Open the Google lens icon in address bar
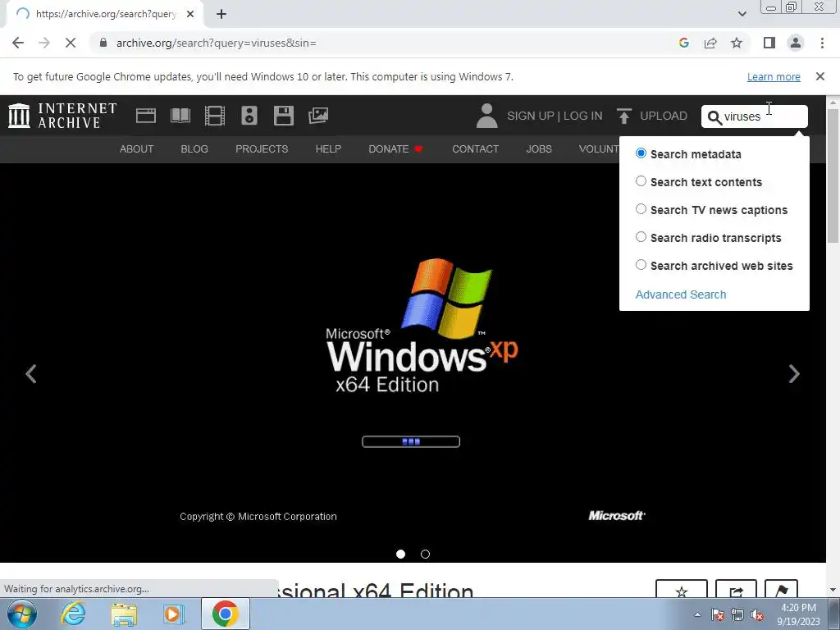Viewport: 840px width, 630px height. (683, 43)
